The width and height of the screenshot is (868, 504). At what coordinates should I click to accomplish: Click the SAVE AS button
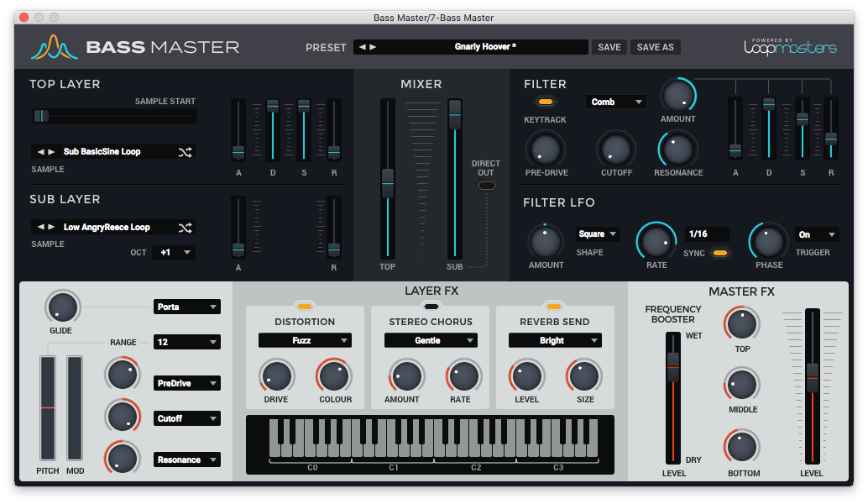tap(655, 47)
